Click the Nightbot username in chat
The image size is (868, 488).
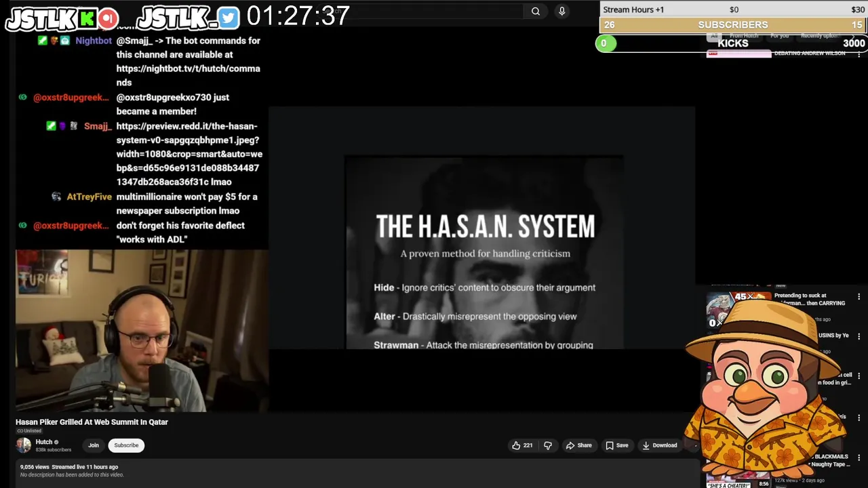coord(94,41)
